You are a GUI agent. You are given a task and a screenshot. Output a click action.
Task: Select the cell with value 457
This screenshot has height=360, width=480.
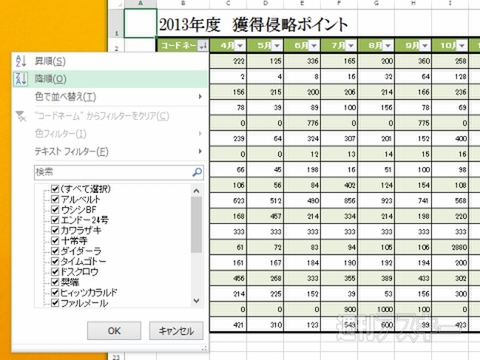coord(265,216)
